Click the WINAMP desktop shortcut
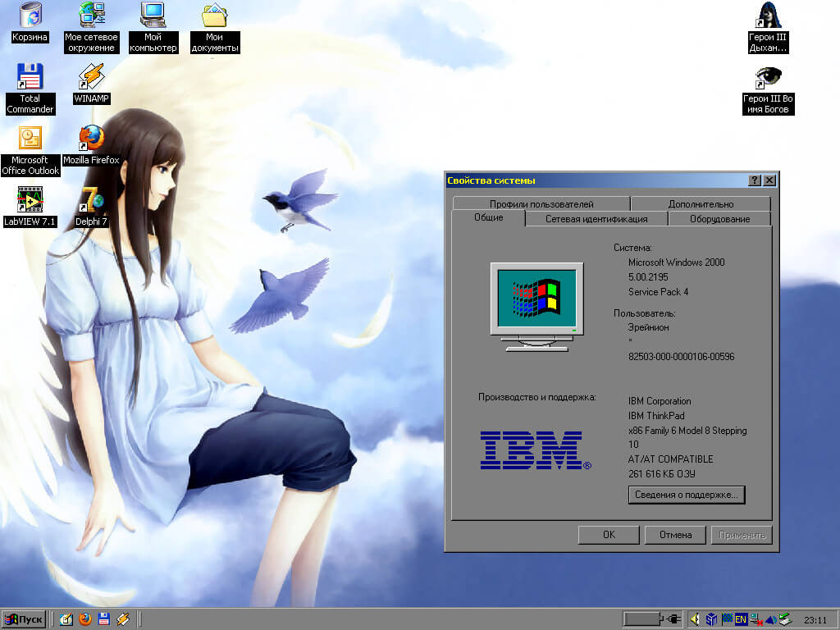This screenshot has width=840, height=630. pos(91,78)
